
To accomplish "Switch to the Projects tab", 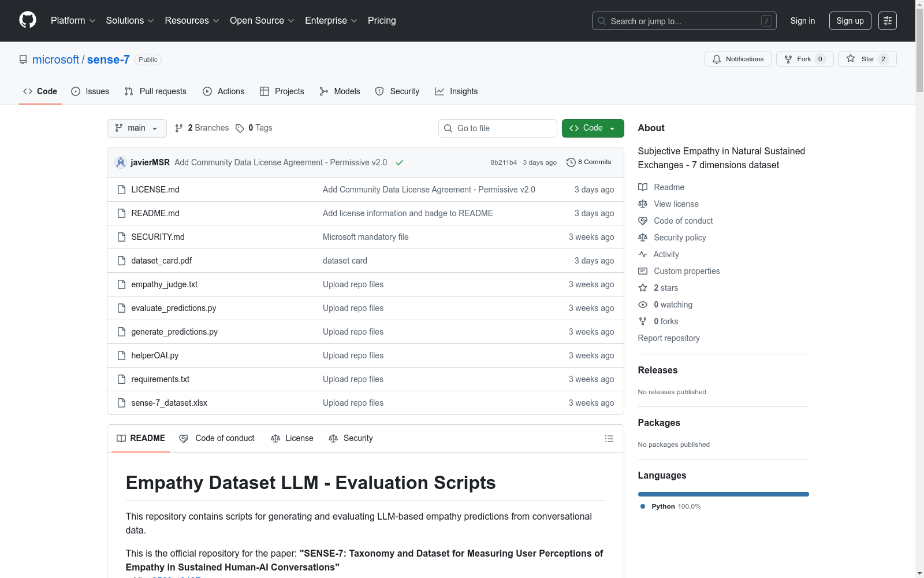I will coord(282,91).
